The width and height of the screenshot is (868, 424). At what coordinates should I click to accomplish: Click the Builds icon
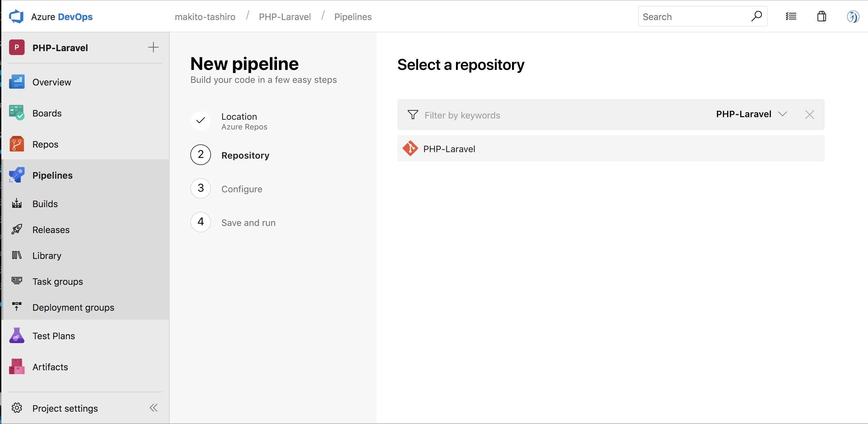pos(17,204)
